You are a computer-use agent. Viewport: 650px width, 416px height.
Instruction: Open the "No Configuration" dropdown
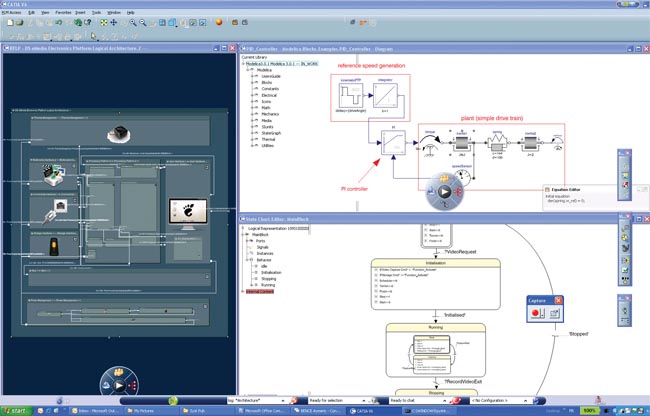[x=525, y=401]
